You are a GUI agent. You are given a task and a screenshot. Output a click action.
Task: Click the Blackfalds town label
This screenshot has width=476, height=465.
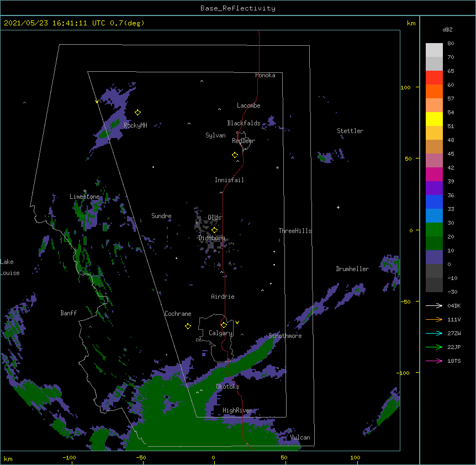[x=244, y=123]
